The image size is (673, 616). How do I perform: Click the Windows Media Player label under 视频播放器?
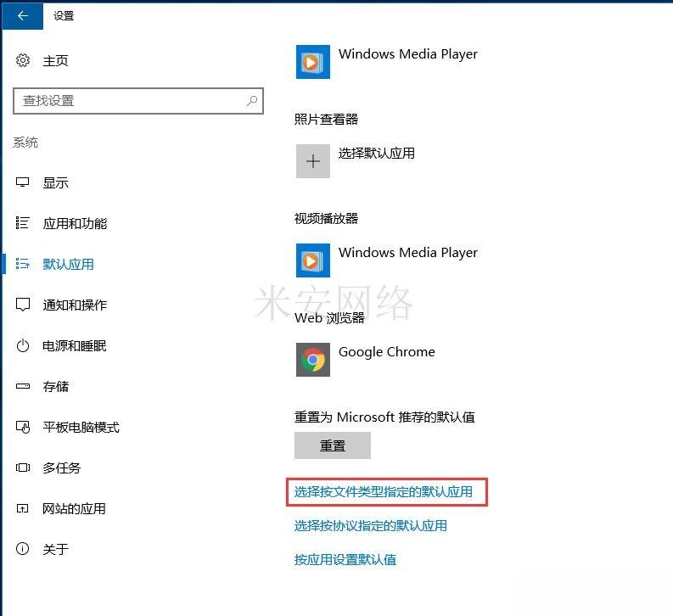point(407,253)
